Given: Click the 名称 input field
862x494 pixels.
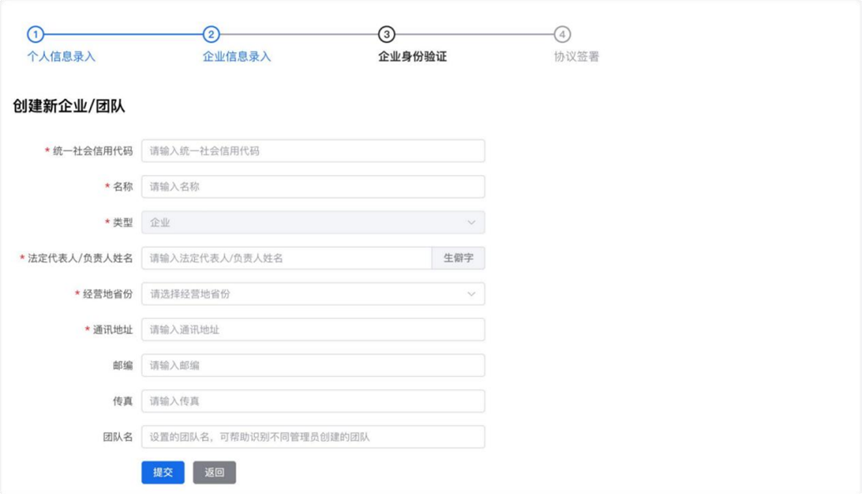Looking at the screenshot, I should click(x=313, y=187).
